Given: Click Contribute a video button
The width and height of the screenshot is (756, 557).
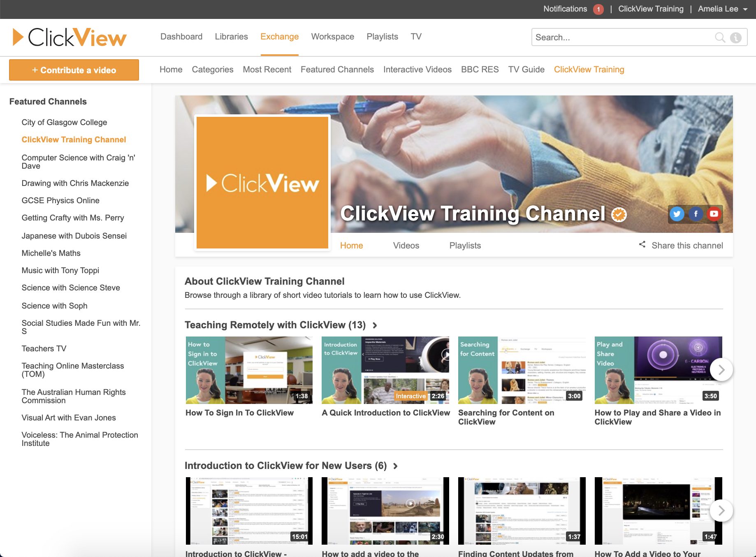Looking at the screenshot, I should coord(74,70).
